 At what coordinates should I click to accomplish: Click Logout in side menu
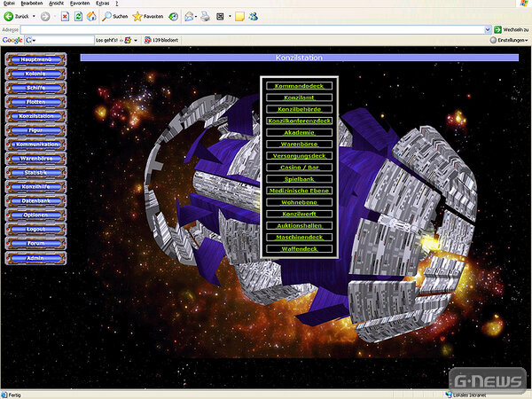click(x=36, y=229)
